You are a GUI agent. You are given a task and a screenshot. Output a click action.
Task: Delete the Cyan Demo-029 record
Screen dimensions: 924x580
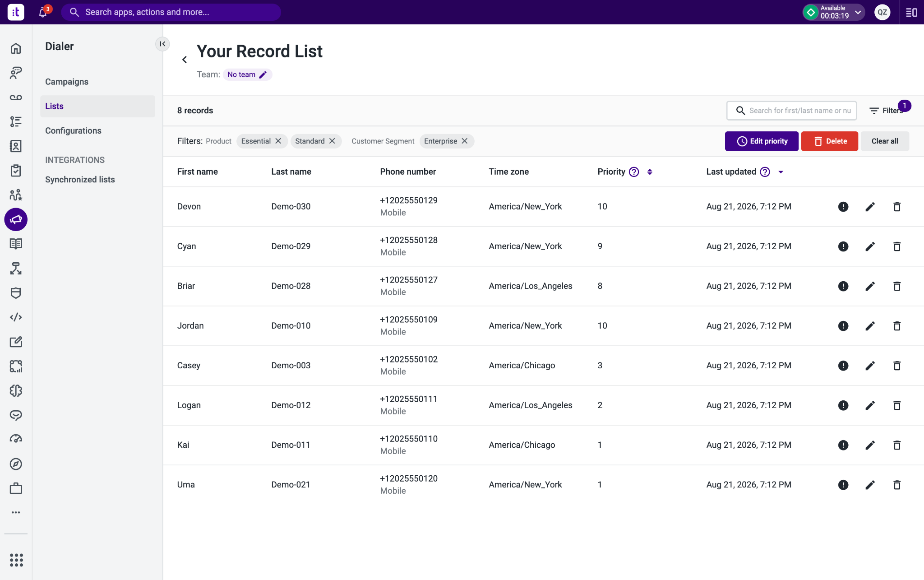point(897,246)
